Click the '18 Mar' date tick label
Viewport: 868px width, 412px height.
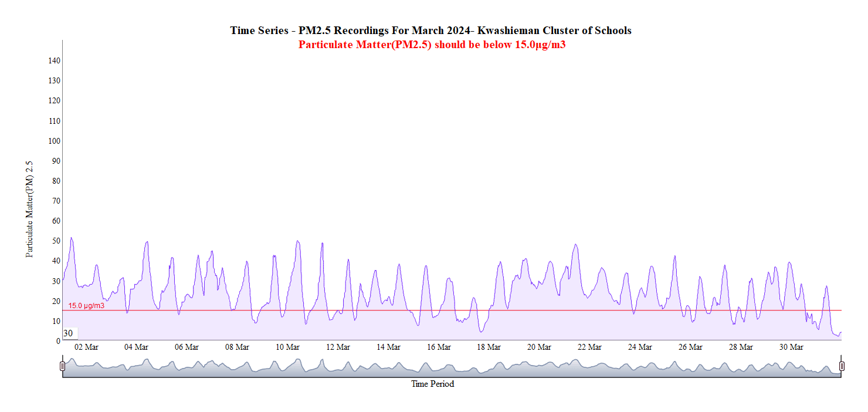coord(489,347)
